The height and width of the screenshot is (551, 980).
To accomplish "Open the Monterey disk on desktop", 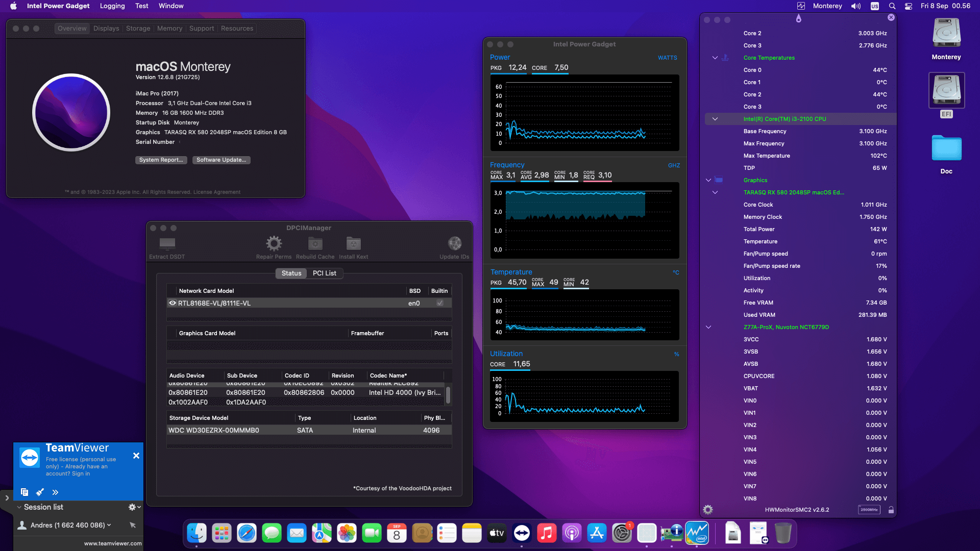I will pos(946,34).
